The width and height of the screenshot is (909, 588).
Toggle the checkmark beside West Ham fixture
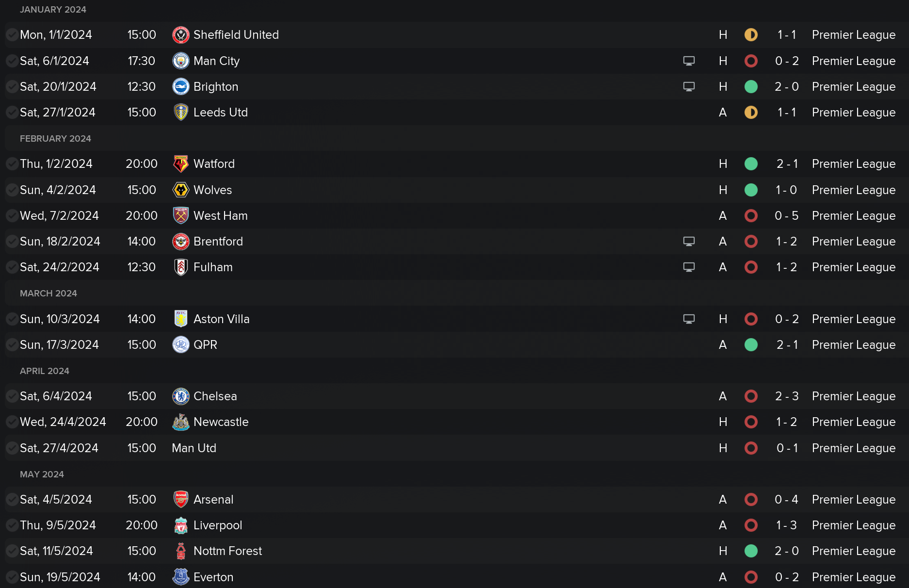click(12, 215)
